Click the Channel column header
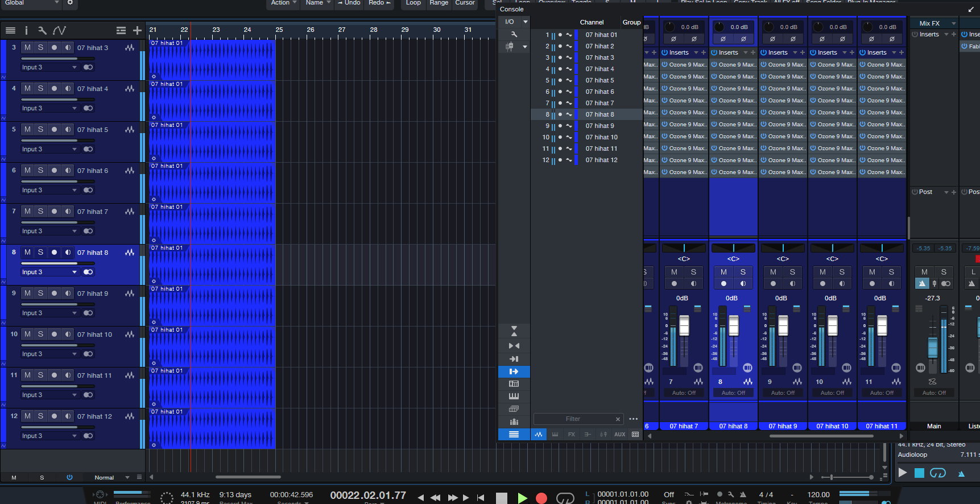 pos(592,22)
